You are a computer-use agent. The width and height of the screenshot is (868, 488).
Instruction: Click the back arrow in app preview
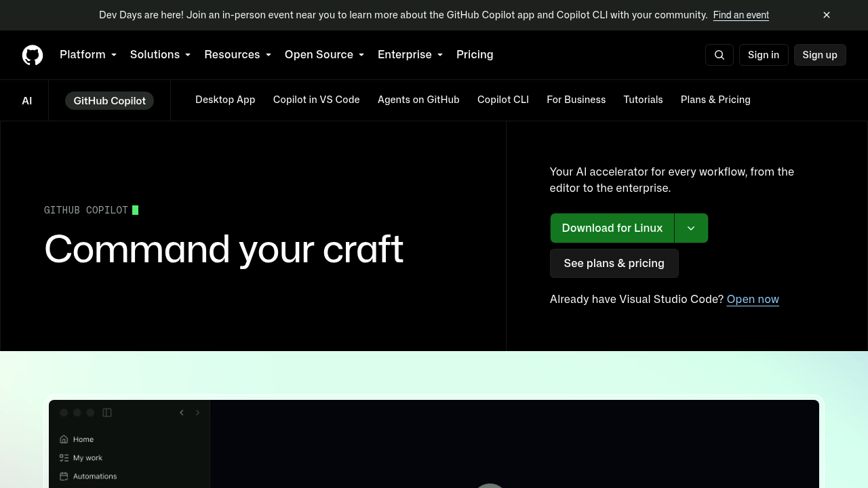pyautogui.click(x=182, y=412)
